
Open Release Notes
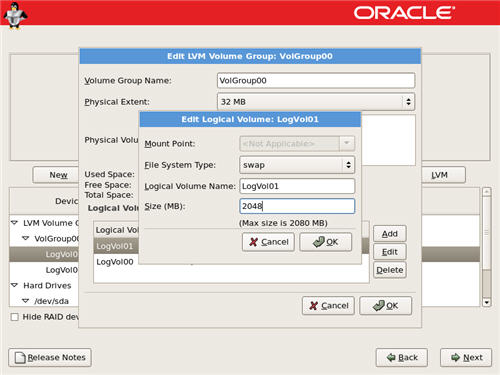coord(50,358)
